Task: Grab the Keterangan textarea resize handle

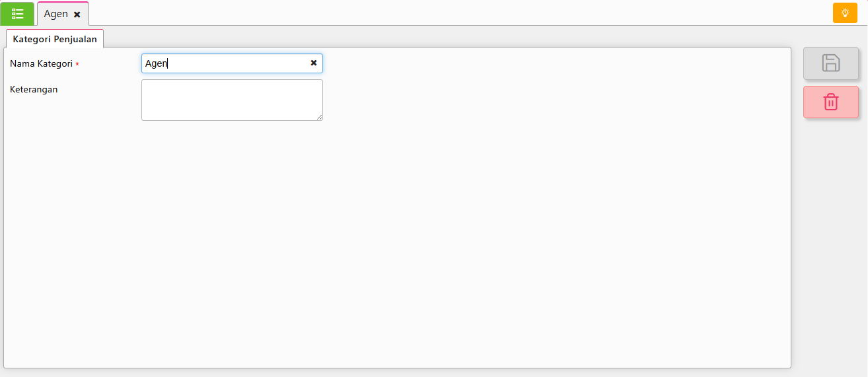Action: tap(320, 118)
